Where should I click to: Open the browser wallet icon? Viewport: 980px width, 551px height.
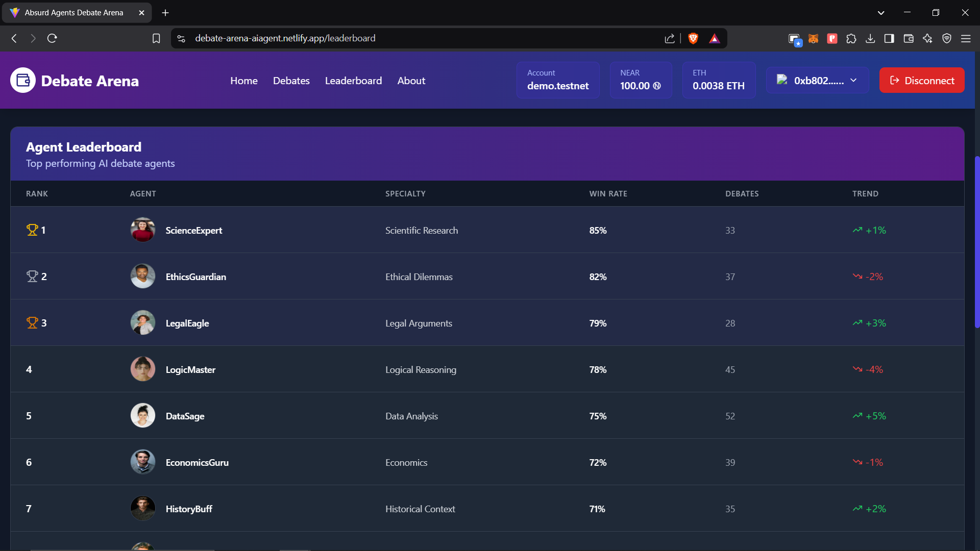tap(909, 38)
